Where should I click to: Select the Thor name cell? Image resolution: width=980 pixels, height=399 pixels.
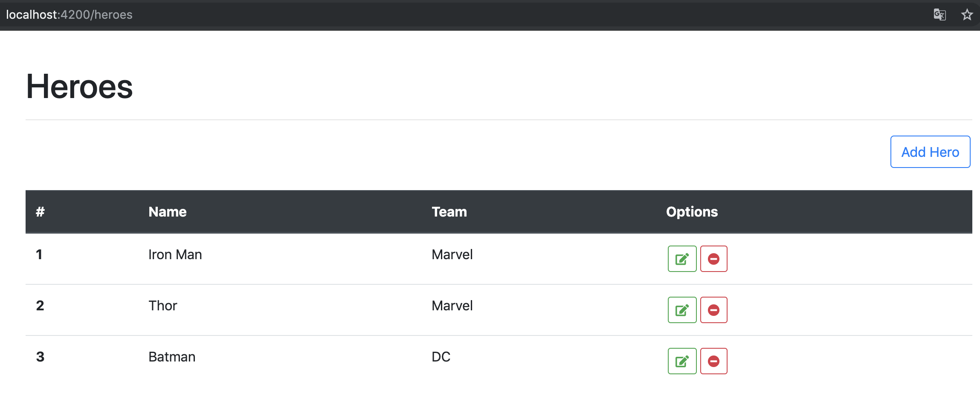click(163, 306)
